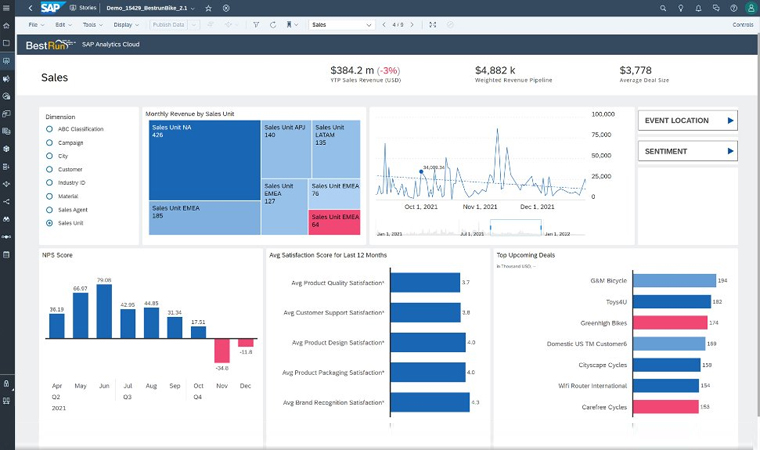Open the Tools menu
Screen dimensions: 760x450
point(92,24)
